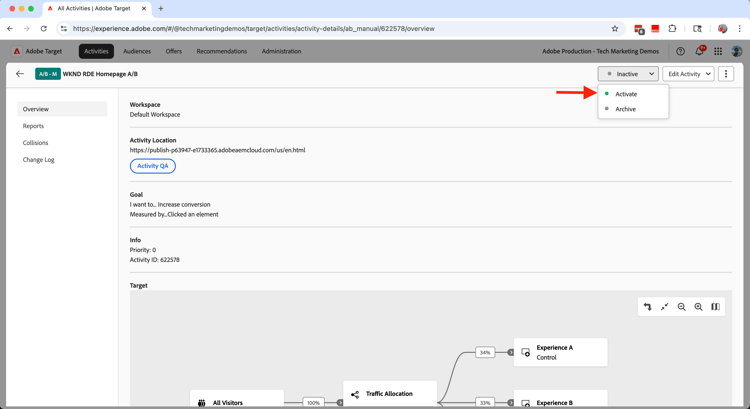The image size is (750, 409).
Task: Select Activate from the status menu
Action: coord(633,94)
